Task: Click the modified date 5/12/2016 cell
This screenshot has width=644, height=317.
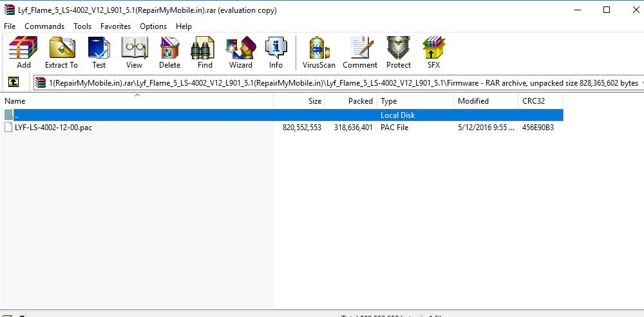Action: [486, 128]
